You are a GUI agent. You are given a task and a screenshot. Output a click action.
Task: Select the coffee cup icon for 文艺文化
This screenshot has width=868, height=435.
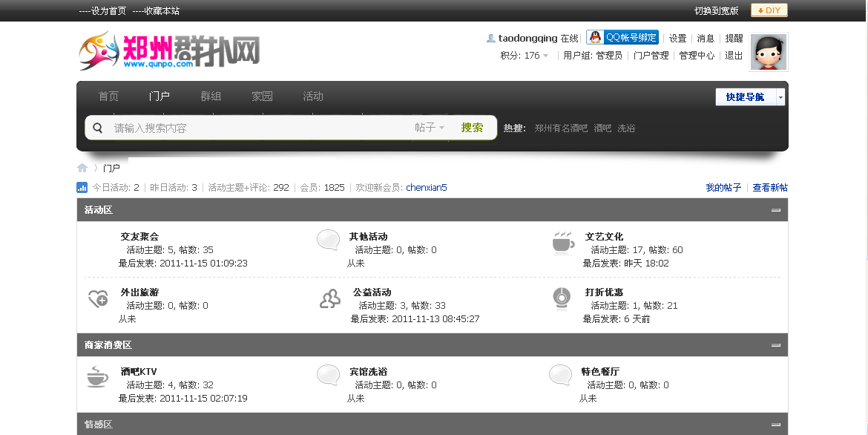pos(562,243)
